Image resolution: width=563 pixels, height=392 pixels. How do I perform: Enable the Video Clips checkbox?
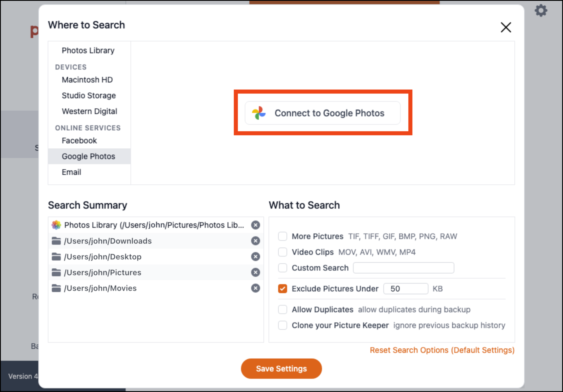282,252
